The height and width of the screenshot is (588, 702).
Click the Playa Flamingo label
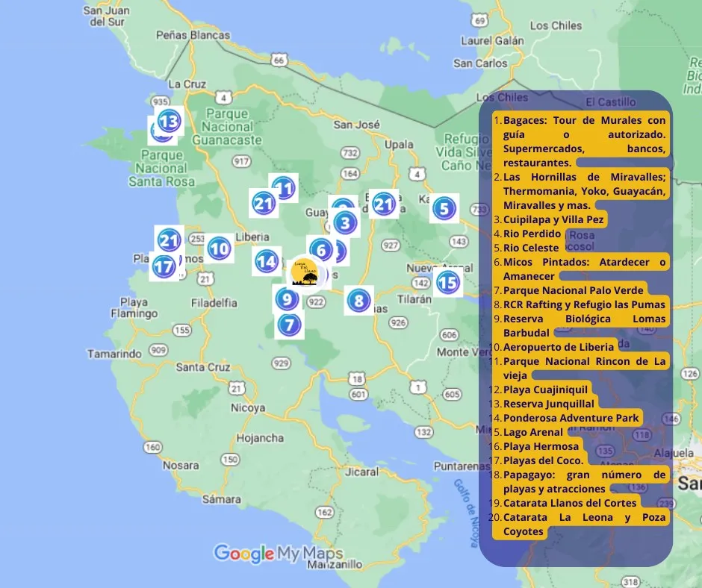coord(134,307)
